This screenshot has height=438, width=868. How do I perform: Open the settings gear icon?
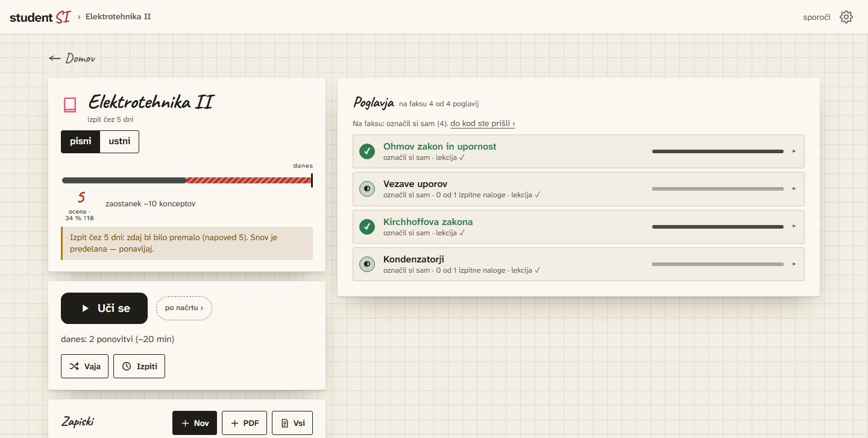tap(846, 17)
